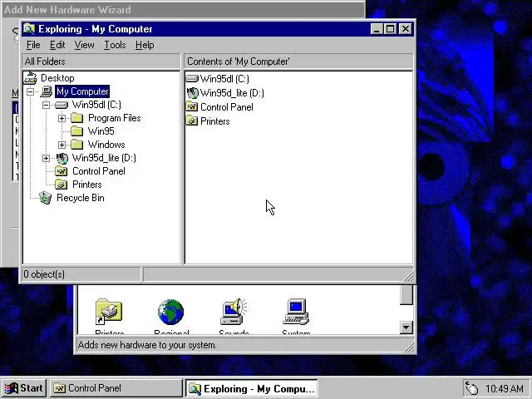Select 'Win95d_lite (D:)' label in tree
Screen dimensions: 532x399
[104, 158]
